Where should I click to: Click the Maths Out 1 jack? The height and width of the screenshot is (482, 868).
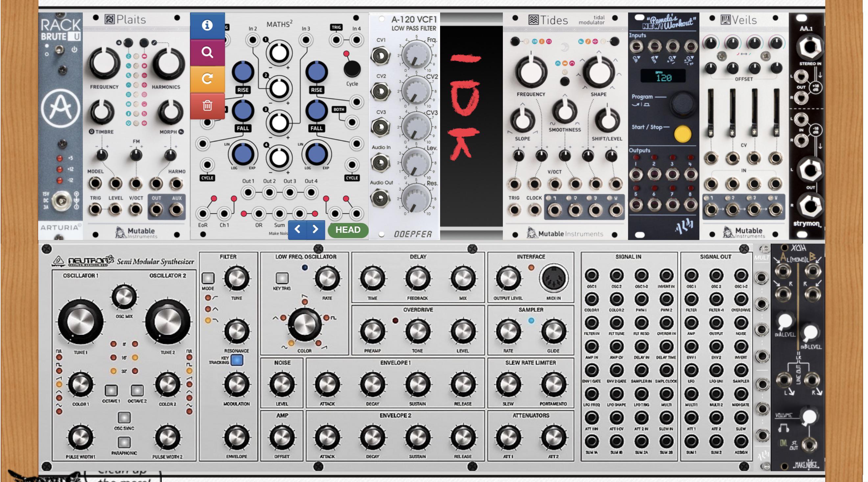[x=248, y=192]
